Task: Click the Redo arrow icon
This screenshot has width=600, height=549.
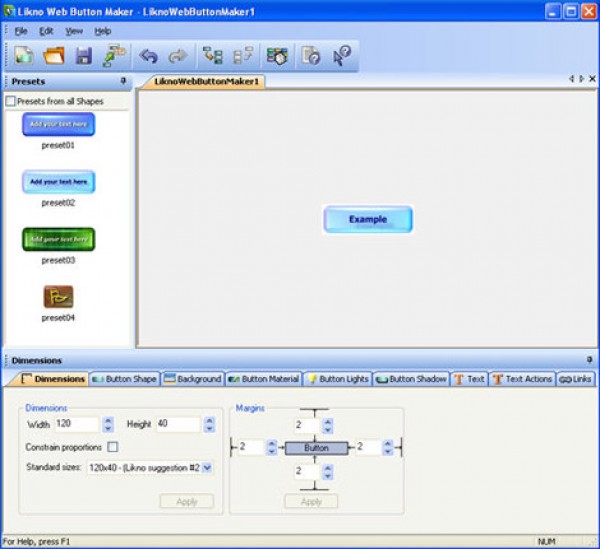Action: tap(177, 57)
